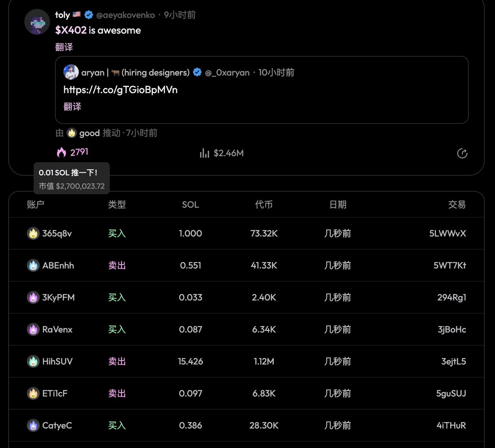Click the 日期 column header

click(337, 204)
